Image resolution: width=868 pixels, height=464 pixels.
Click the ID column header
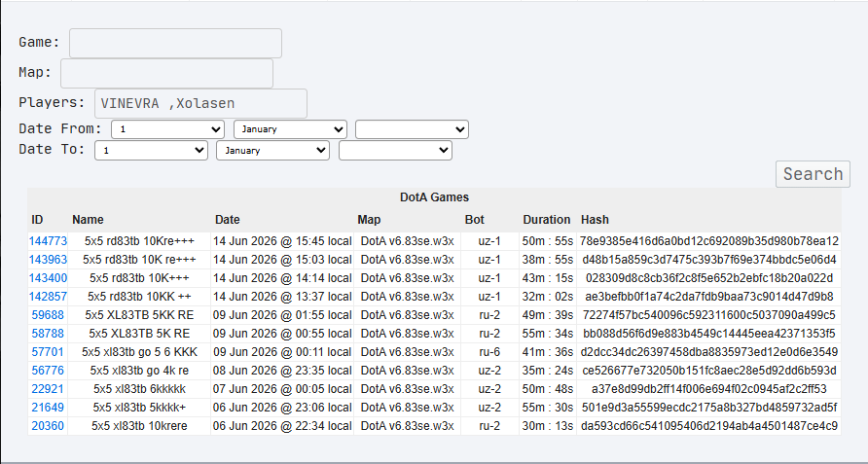[x=37, y=220]
